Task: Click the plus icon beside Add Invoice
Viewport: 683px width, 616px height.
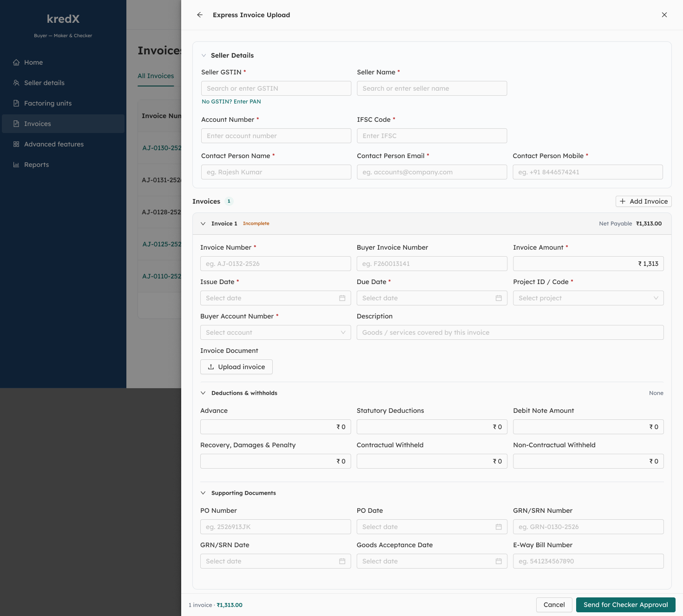Action: pos(623,201)
